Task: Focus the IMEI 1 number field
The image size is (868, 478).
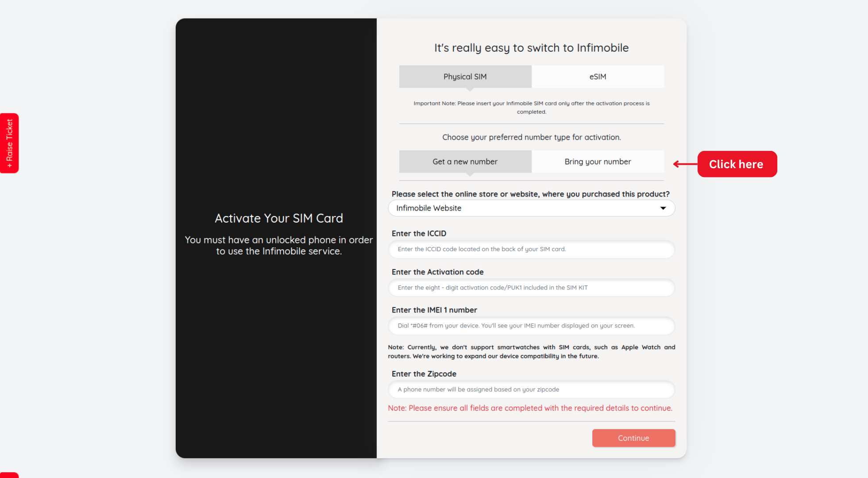Action: click(x=531, y=326)
